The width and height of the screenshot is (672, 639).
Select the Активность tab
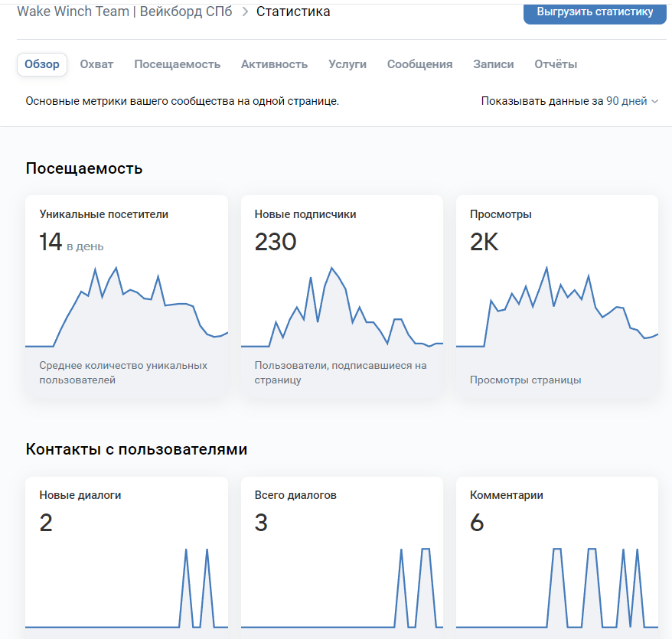coord(274,64)
